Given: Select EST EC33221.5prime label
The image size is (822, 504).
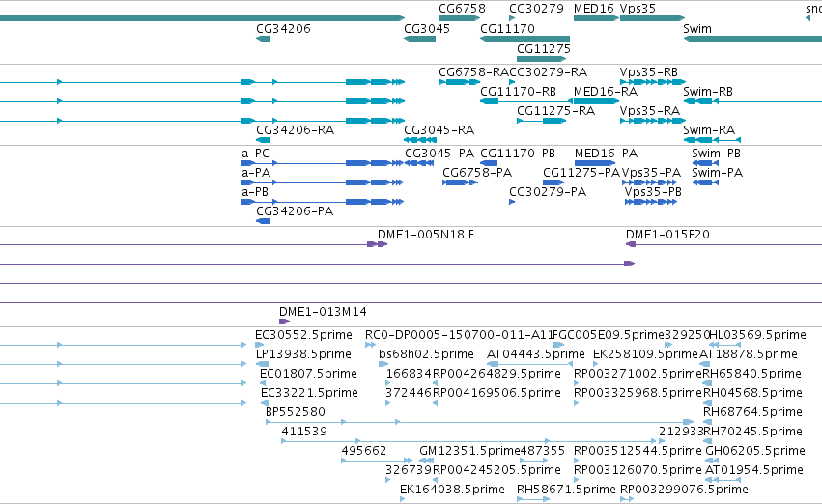Looking at the screenshot, I should [309, 394].
